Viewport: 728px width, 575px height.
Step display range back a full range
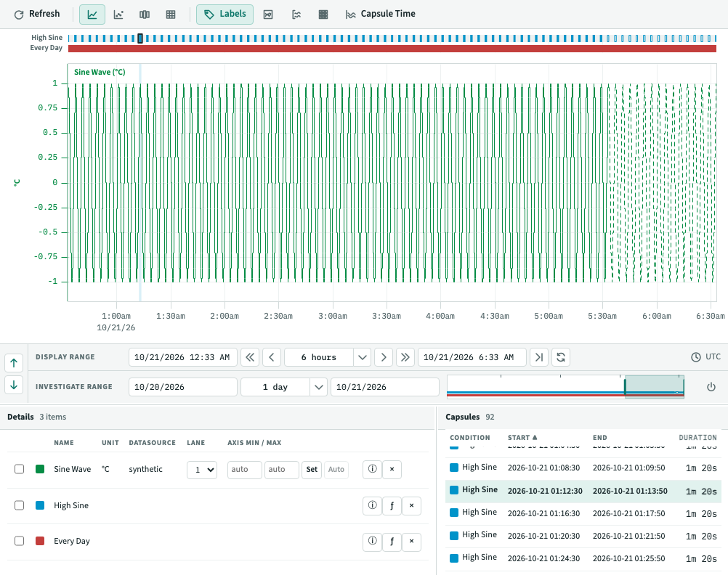click(250, 357)
